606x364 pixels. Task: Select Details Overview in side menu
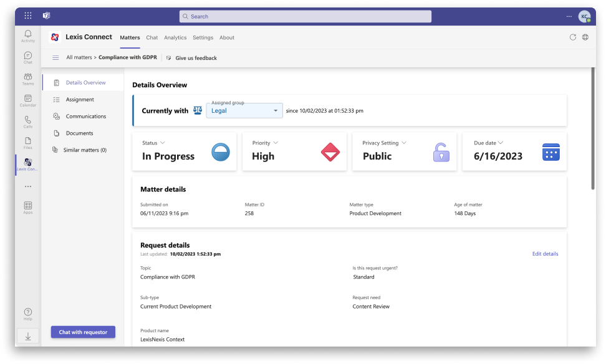83,83
